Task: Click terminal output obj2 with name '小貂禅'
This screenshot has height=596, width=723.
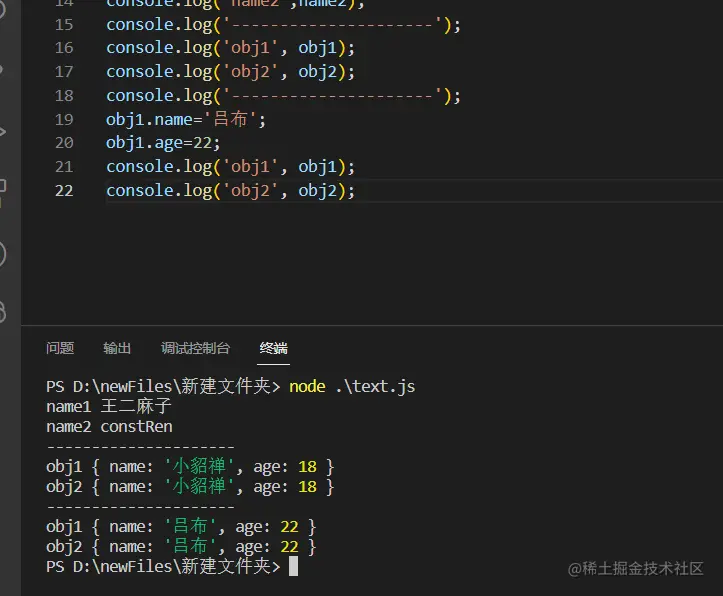Action: point(190,486)
